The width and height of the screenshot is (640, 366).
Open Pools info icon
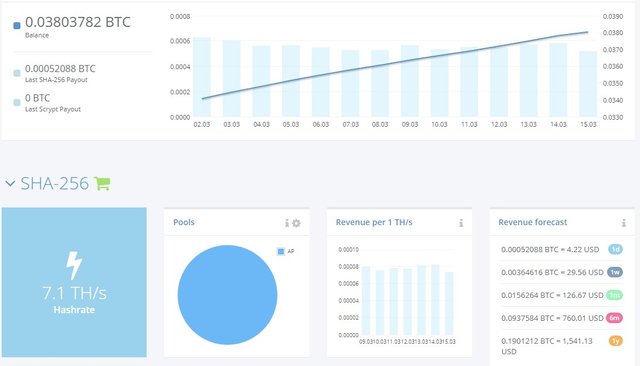(287, 223)
